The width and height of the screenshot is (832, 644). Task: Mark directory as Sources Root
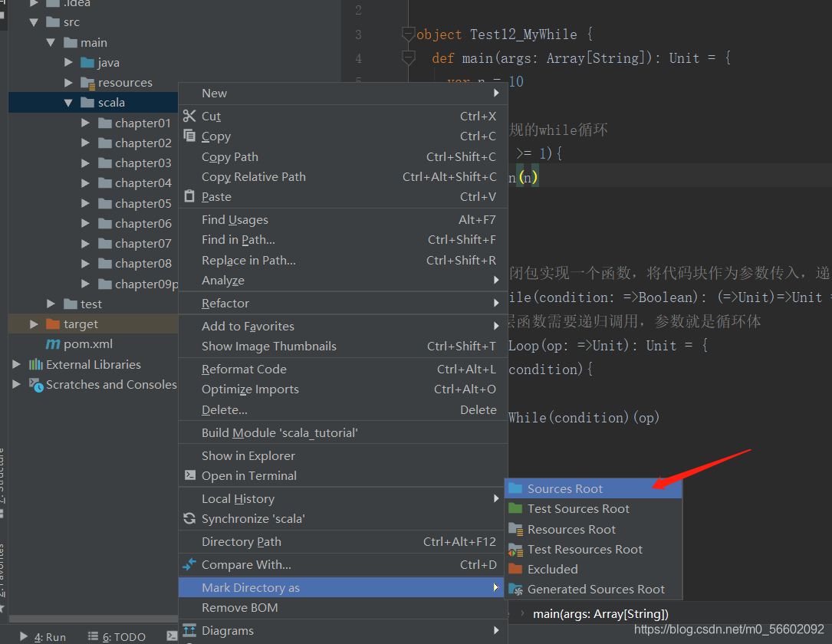pos(594,488)
